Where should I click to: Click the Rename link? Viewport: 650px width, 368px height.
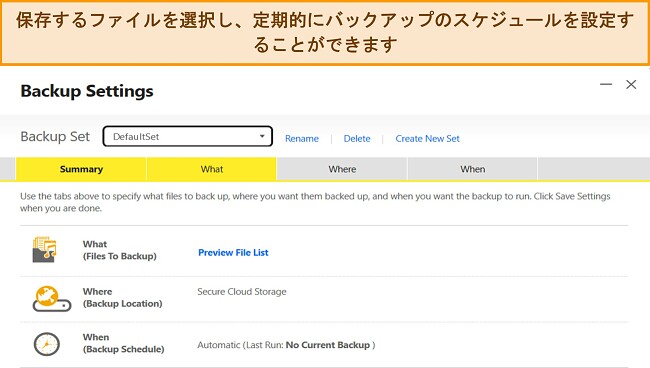click(x=302, y=138)
